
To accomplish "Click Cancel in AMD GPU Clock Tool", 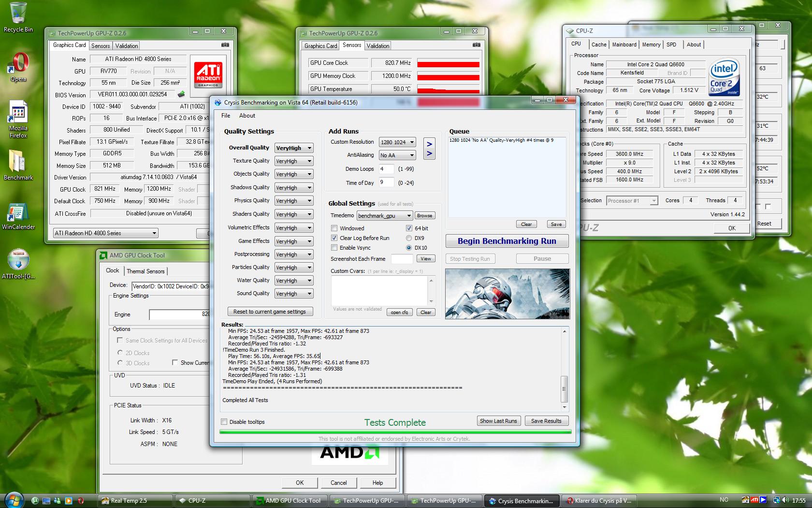I will pos(338,482).
